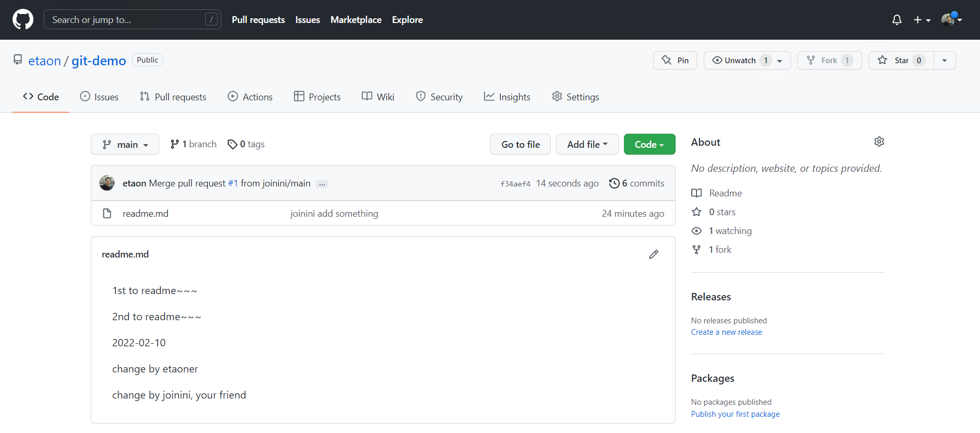The width and height of the screenshot is (980, 433).
Task: Open Issues in the top navigation bar
Action: pyautogui.click(x=308, y=20)
